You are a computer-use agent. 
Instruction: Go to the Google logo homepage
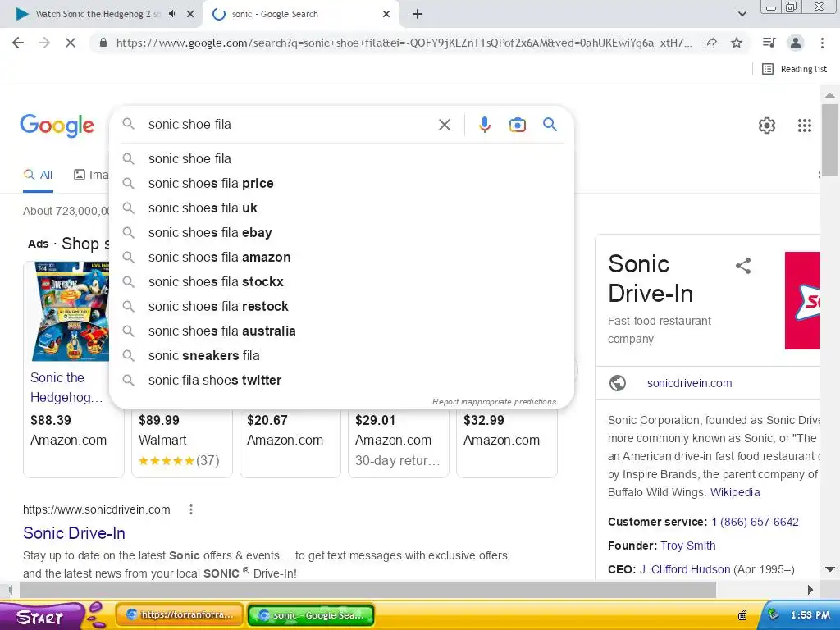tap(57, 126)
